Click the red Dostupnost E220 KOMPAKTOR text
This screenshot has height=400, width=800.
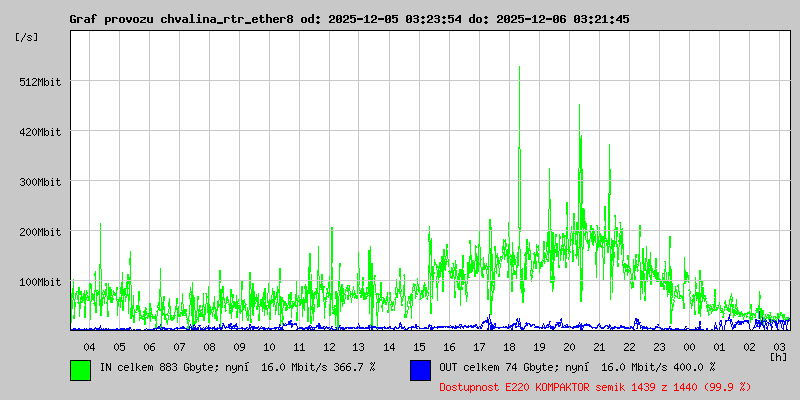[x=594, y=386]
